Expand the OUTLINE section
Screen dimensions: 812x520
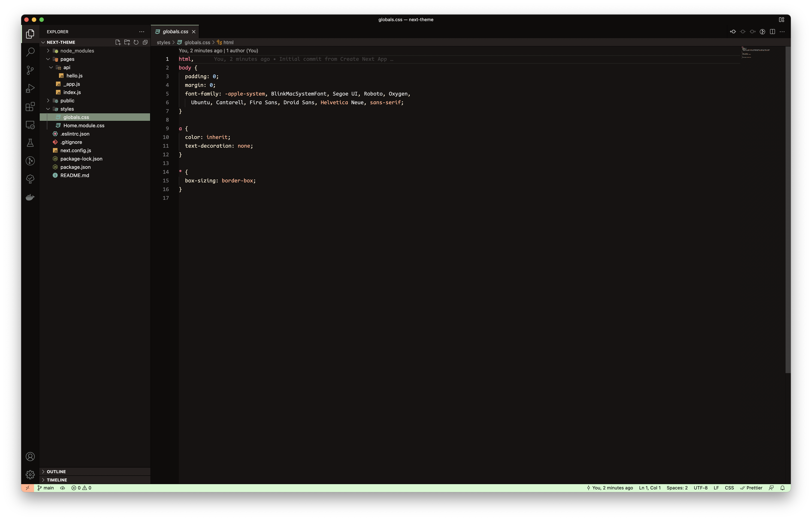(x=56, y=471)
